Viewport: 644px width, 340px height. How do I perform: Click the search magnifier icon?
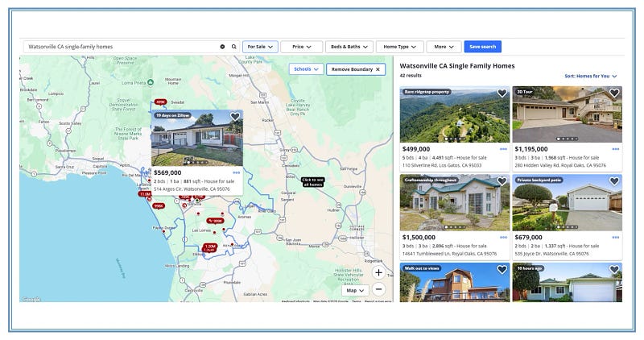(233, 47)
